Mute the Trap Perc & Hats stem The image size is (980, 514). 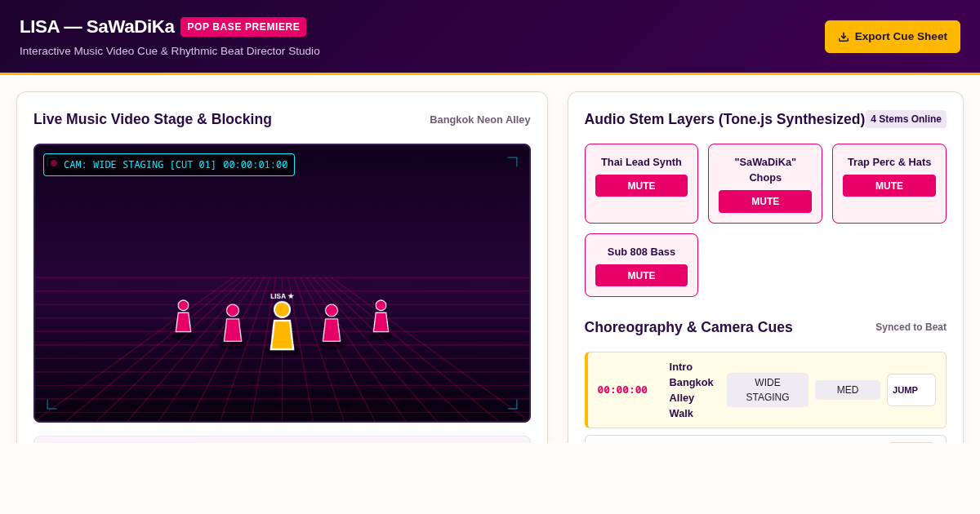coord(889,185)
